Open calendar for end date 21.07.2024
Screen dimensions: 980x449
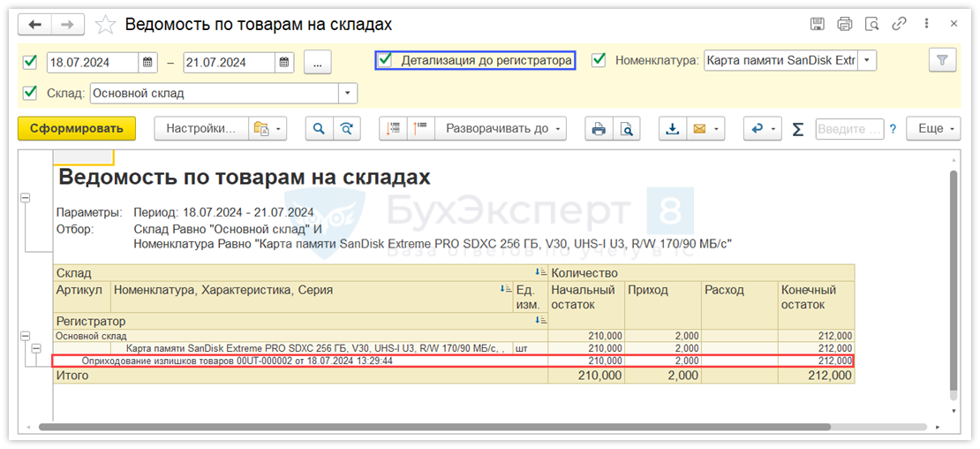283,63
